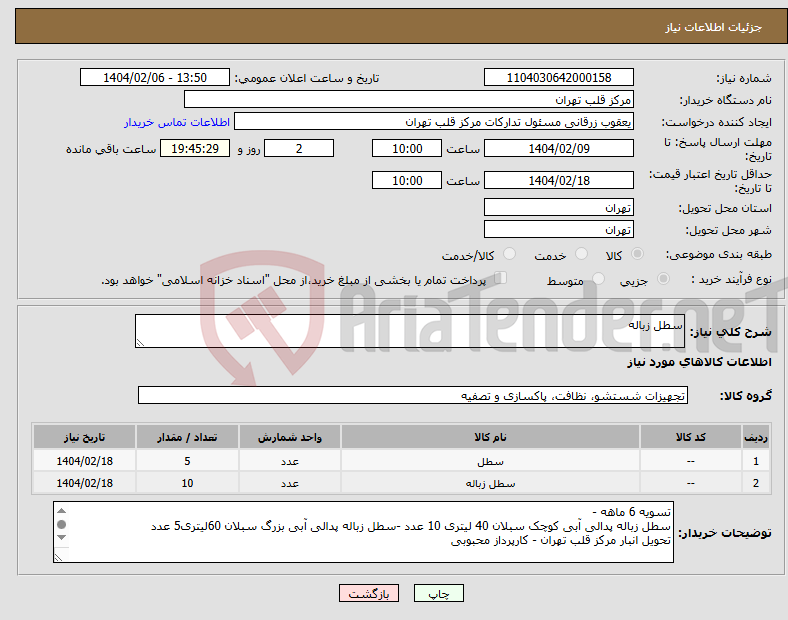This screenshot has height=620, width=788.
Task: Click the scrollbar thumb in buyer notes
Action: tap(61, 525)
